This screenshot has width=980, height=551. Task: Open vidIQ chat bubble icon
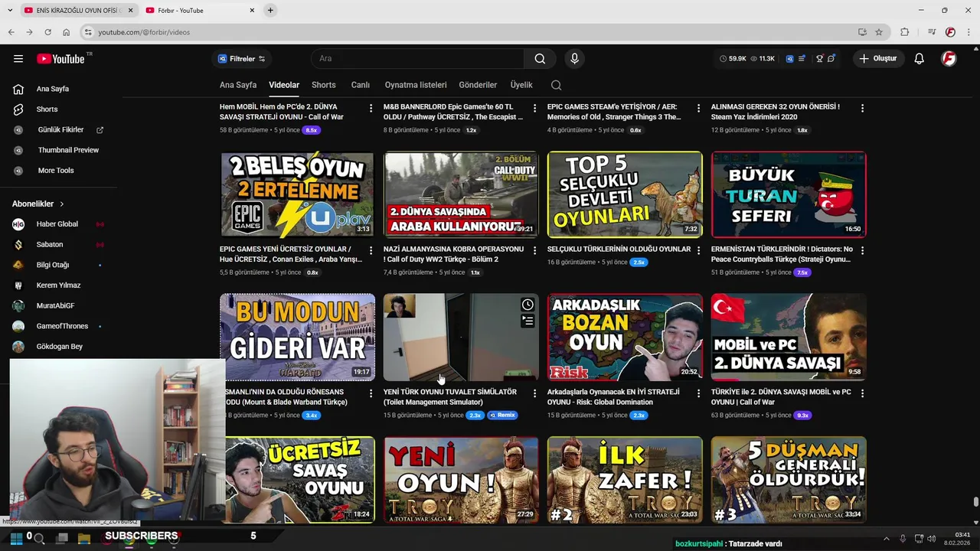(x=831, y=59)
